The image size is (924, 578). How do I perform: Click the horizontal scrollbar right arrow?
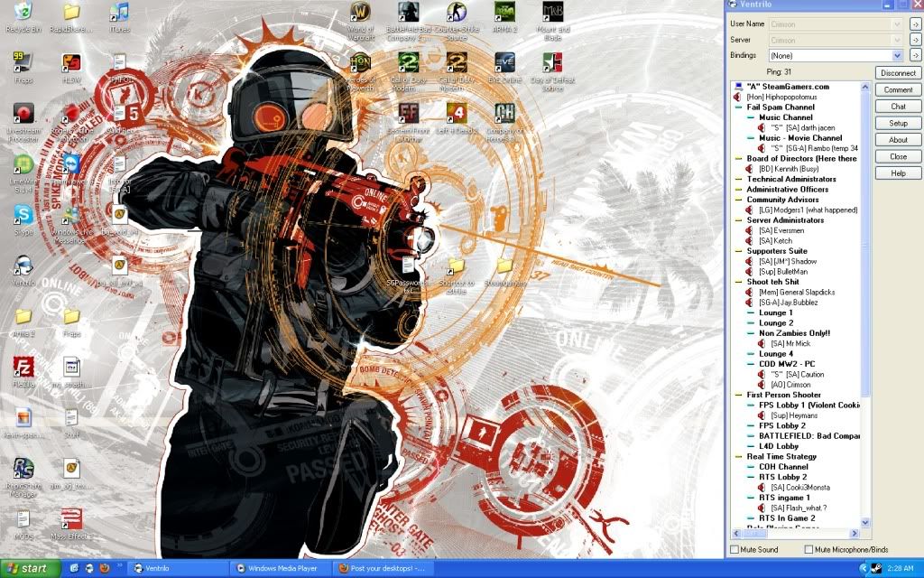[855, 533]
